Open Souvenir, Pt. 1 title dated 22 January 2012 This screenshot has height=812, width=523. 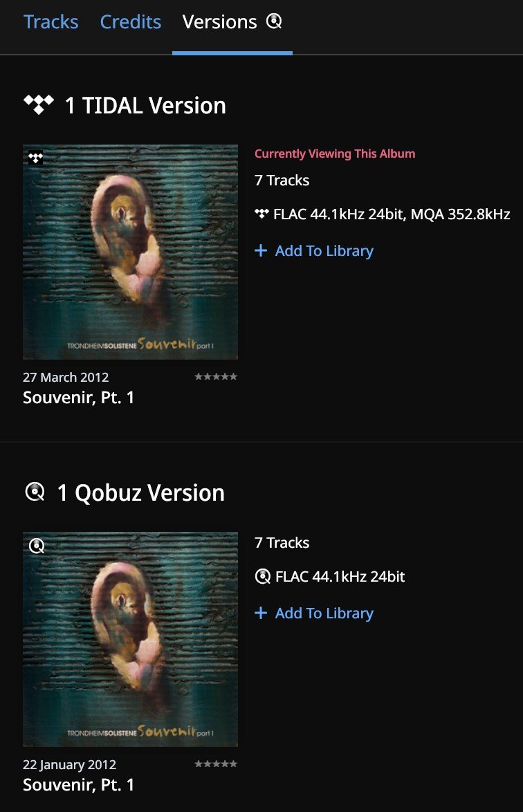click(79, 785)
